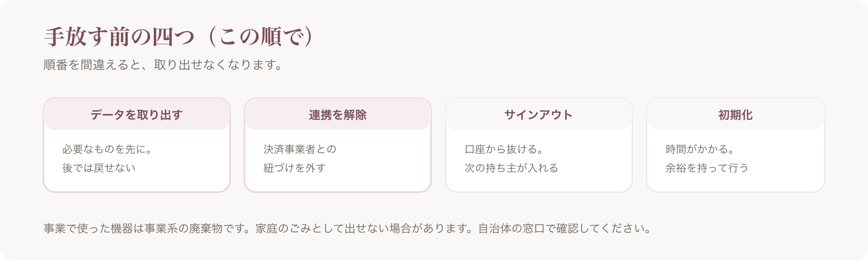Click the heading 手放す前の四つ（この順で）
Screen dimensions: 868x260
tap(179, 37)
